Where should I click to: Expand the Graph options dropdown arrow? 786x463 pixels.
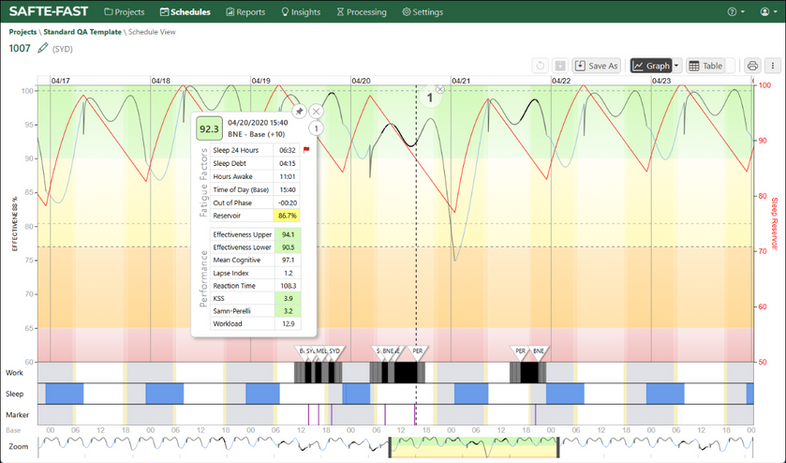(x=676, y=66)
